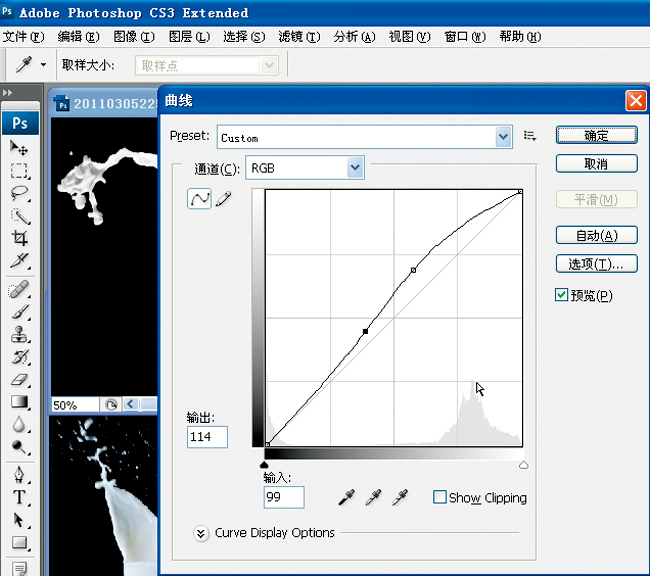This screenshot has height=576, width=650.
Task: Click the 50% zoom field in document window
Action: 75,405
